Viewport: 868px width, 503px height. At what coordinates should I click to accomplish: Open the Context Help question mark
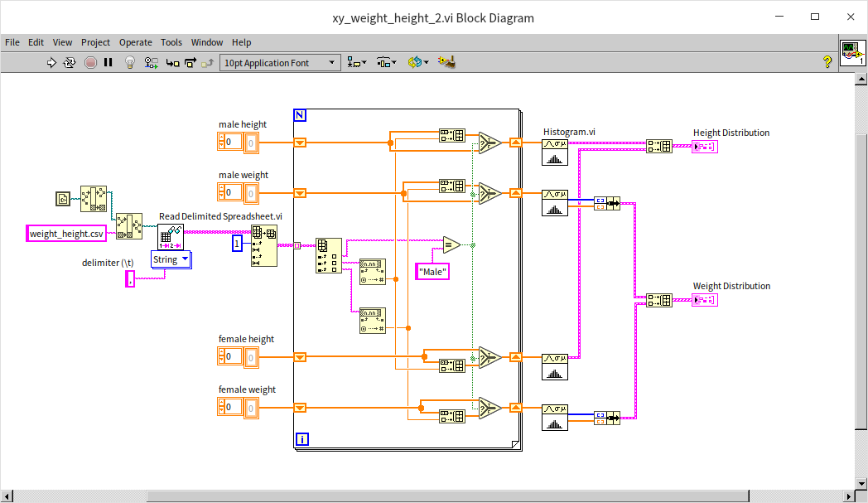pos(827,62)
